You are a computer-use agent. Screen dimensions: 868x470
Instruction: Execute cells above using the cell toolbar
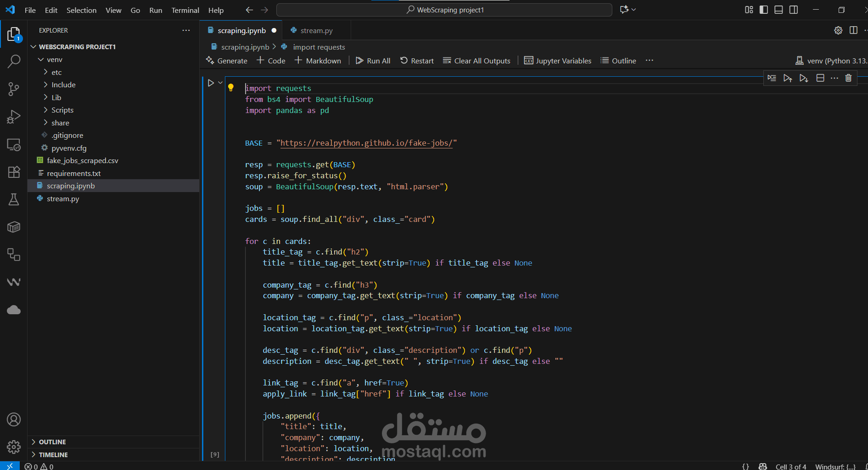point(788,78)
